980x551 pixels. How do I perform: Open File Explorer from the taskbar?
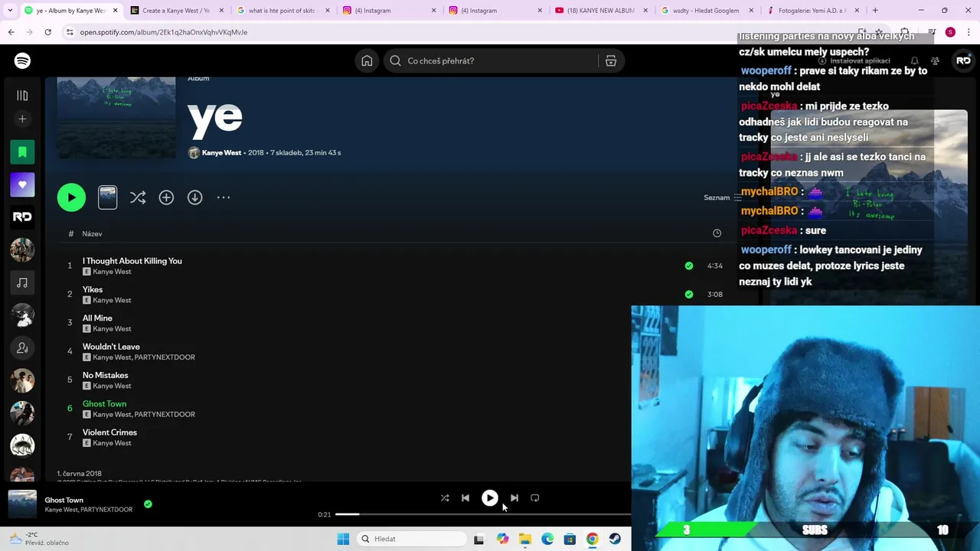coord(524,539)
